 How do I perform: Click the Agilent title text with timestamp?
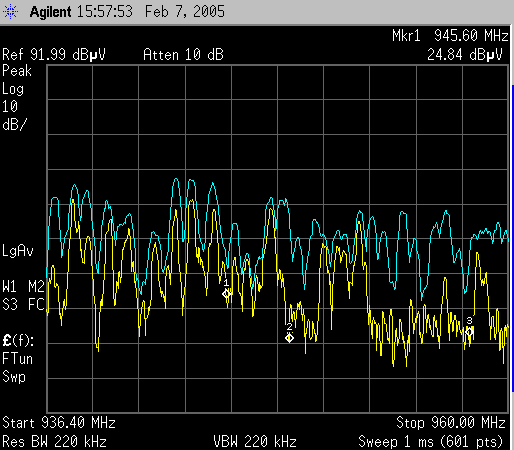127,12
